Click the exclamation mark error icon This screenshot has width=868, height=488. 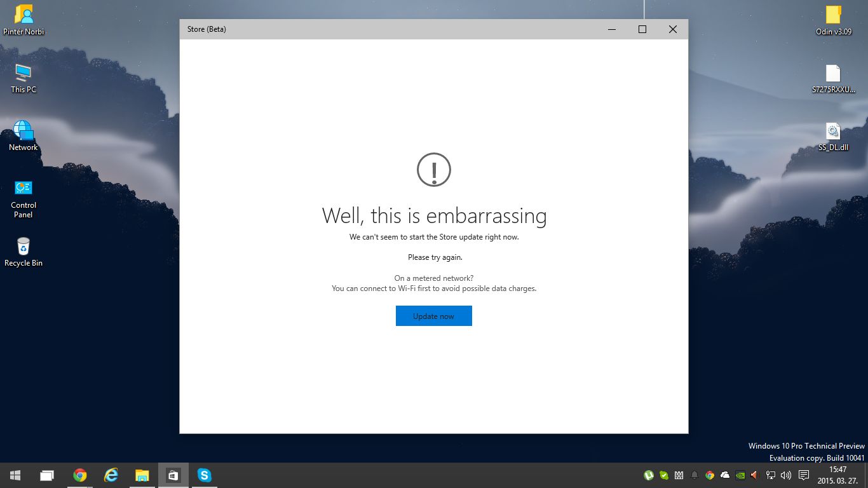coord(434,170)
